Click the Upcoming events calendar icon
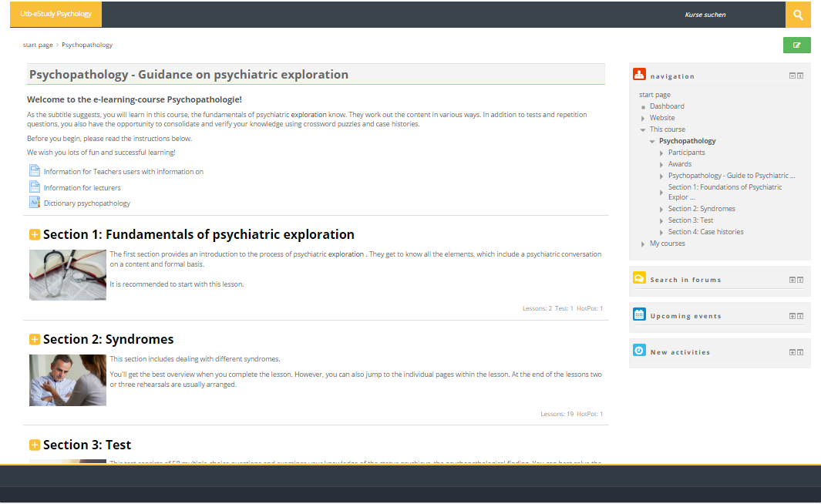 pyautogui.click(x=639, y=314)
